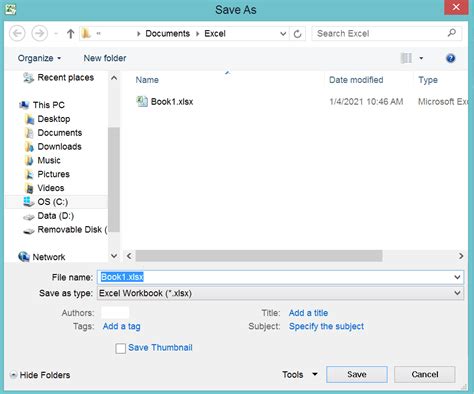Click the Pictures folder icon
This screenshot has height=394, width=474.
[x=29, y=174]
